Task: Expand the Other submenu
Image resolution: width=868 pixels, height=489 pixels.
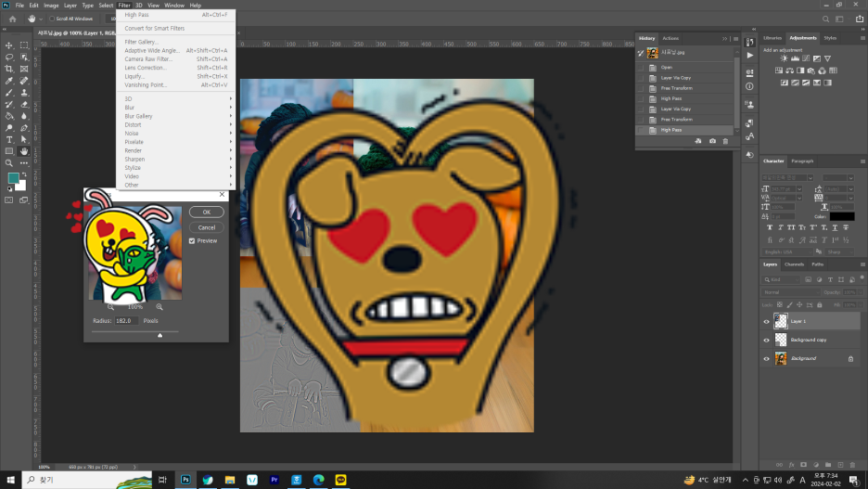Action: (175, 185)
